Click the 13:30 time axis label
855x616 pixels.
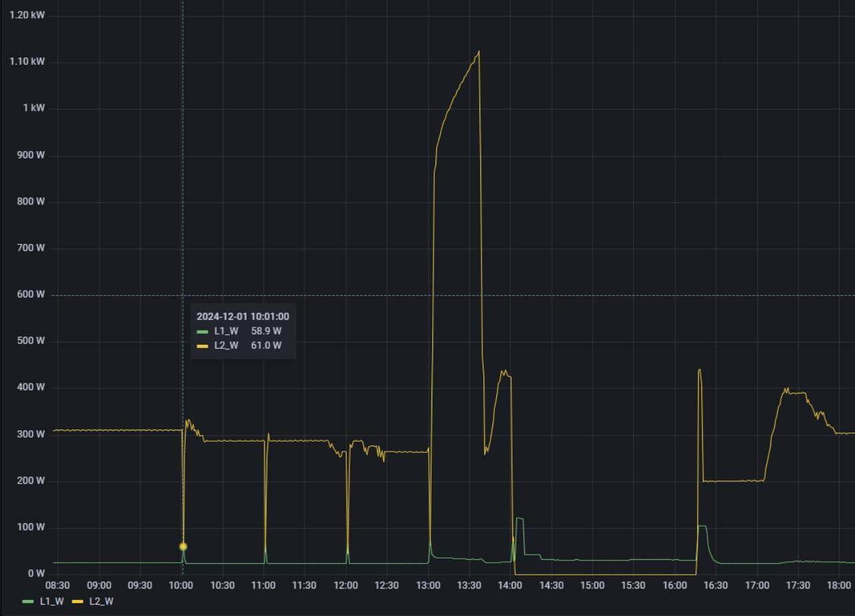[x=469, y=585]
